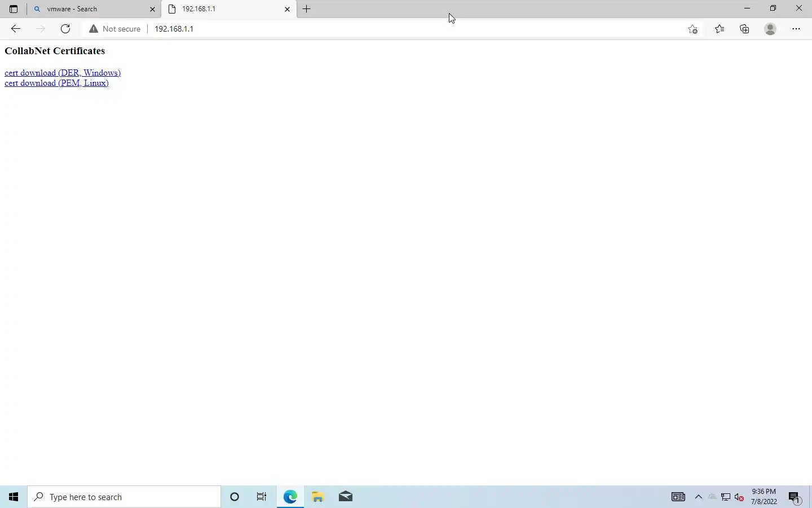Reload the 192.168.1.1 page
The height and width of the screenshot is (508, 812).
[65, 29]
